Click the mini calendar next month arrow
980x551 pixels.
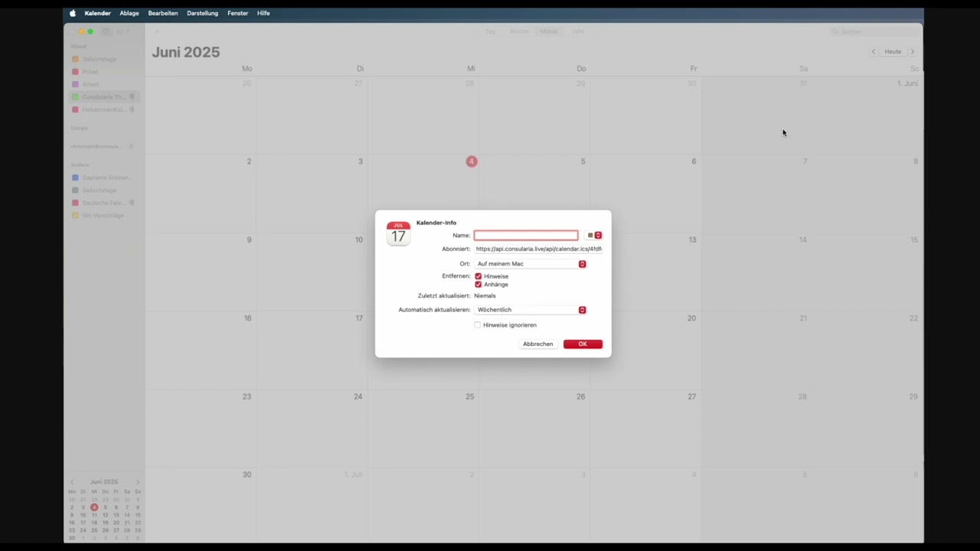click(138, 482)
